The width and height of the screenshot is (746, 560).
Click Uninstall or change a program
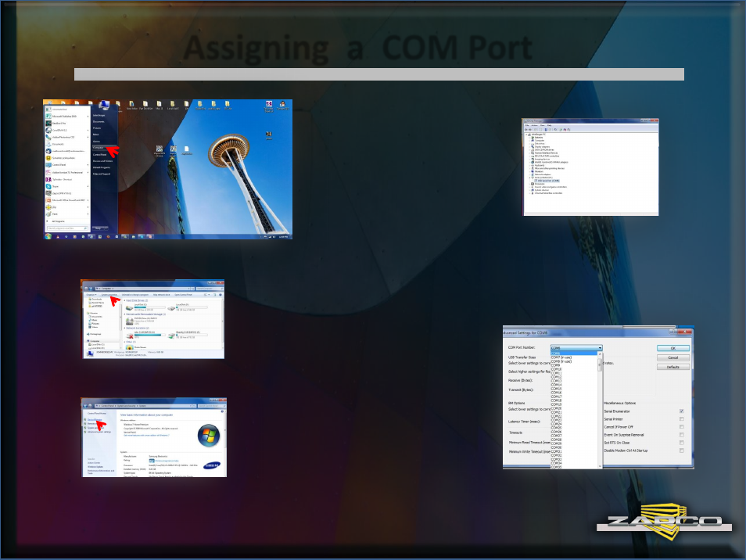(x=135, y=295)
